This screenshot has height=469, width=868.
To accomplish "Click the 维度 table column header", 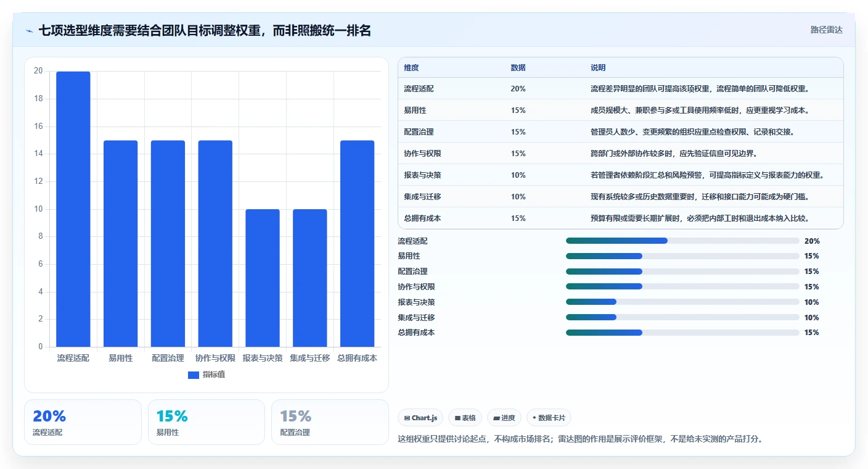I will (411, 68).
